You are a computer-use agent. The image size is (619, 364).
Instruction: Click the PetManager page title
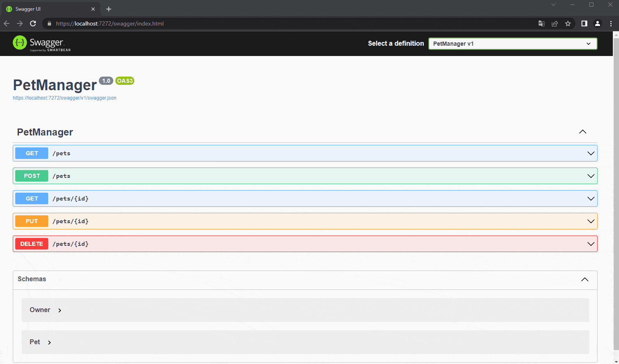[55, 85]
